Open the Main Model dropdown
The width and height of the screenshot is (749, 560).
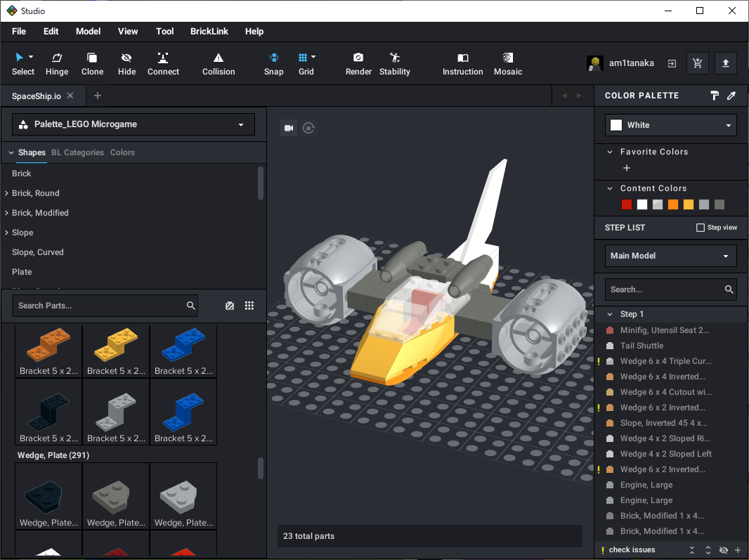click(671, 256)
